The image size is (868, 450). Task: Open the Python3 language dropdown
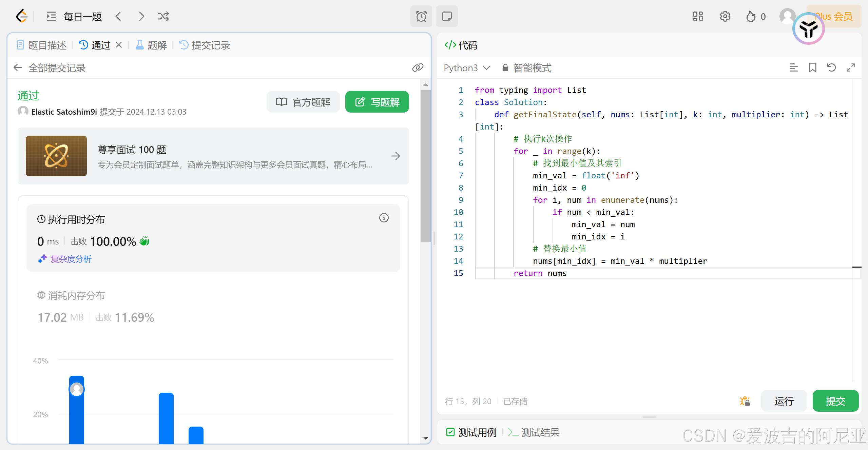pyautogui.click(x=467, y=68)
